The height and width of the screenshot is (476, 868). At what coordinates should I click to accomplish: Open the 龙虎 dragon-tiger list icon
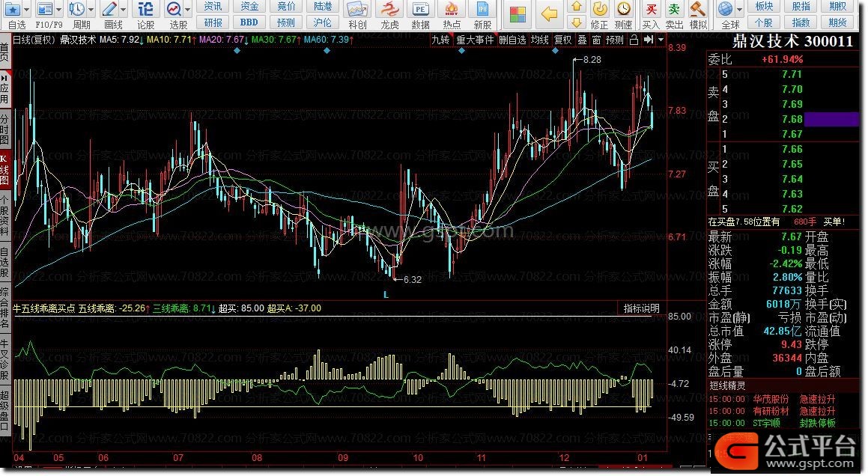(x=389, y=10)
